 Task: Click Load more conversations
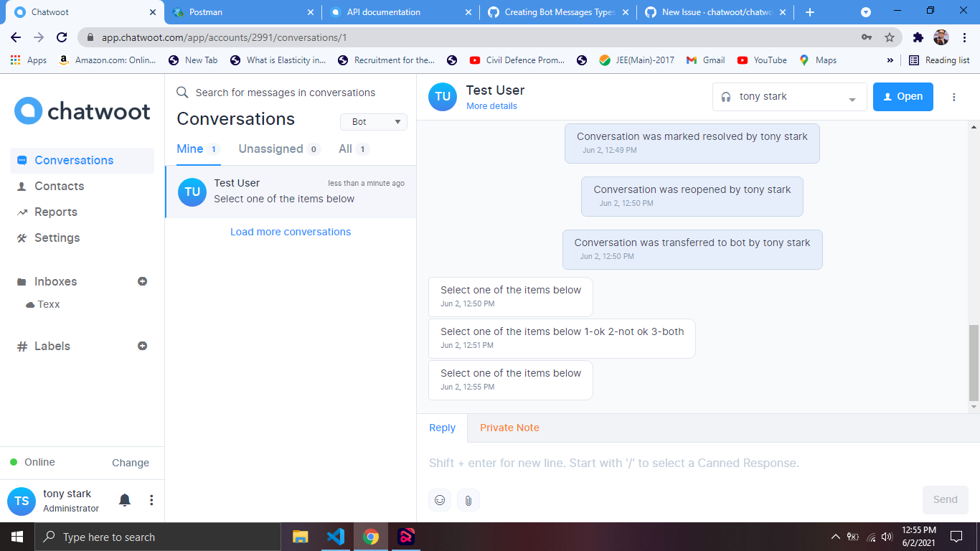[291, 231]
